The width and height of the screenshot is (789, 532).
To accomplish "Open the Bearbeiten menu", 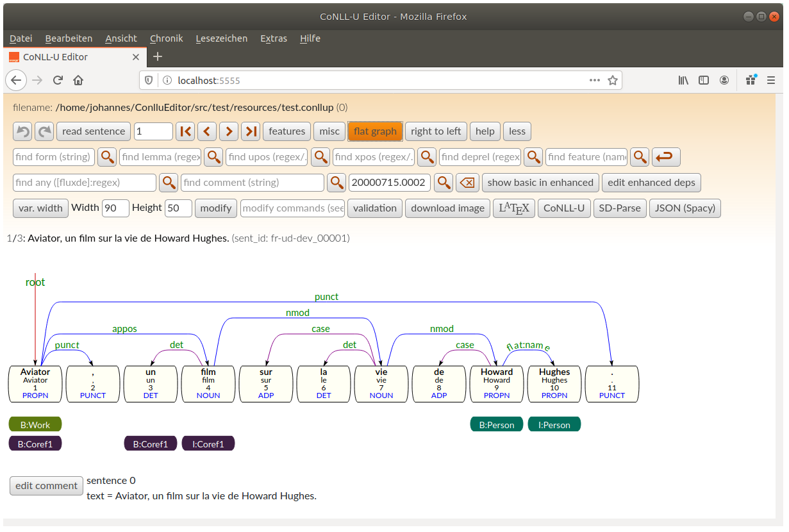I will 69,38.
